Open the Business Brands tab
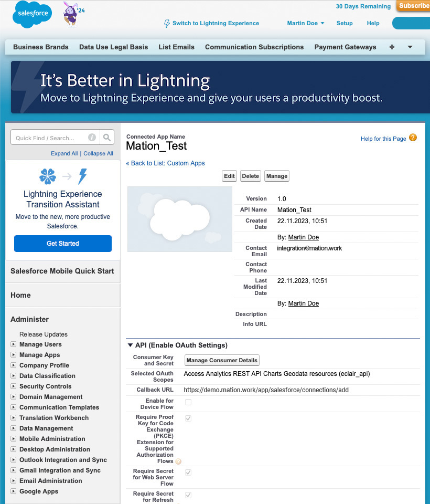 pyautogui.click(x=41, y=47)
